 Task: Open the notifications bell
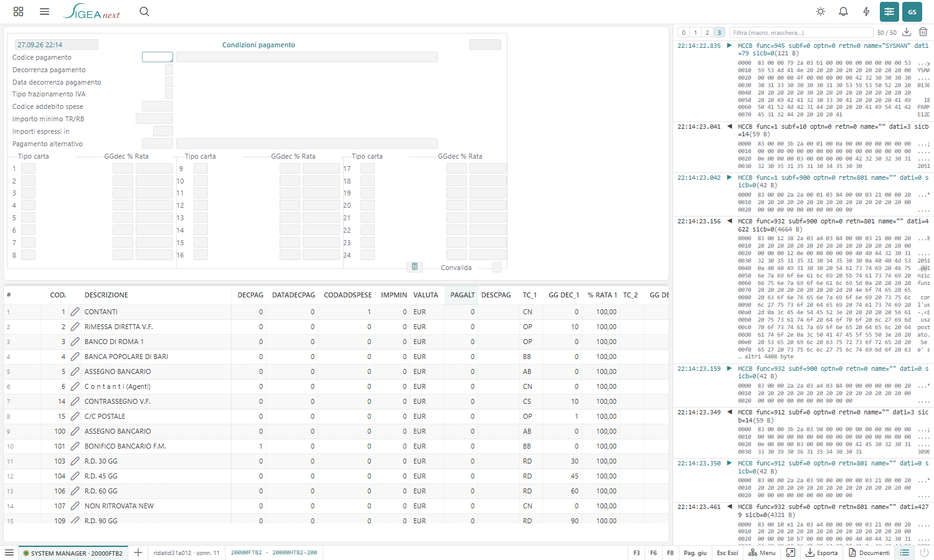click(x=843, y=12)
